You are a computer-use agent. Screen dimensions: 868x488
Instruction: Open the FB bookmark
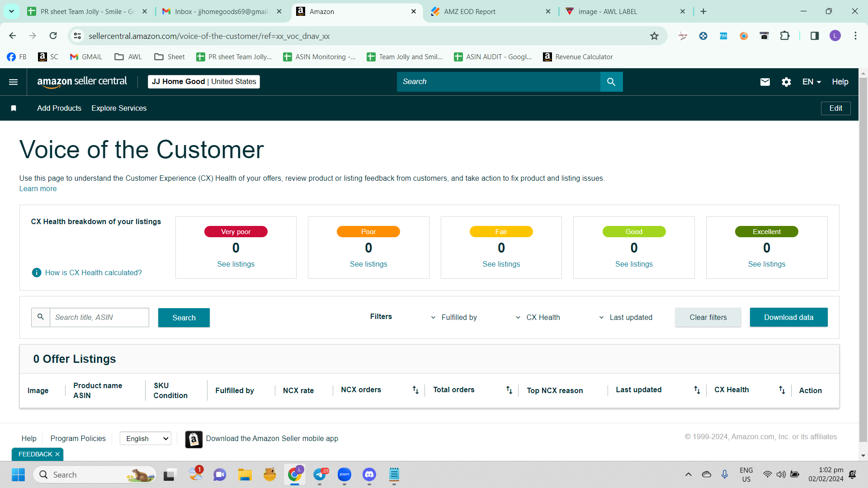[17, 57]
